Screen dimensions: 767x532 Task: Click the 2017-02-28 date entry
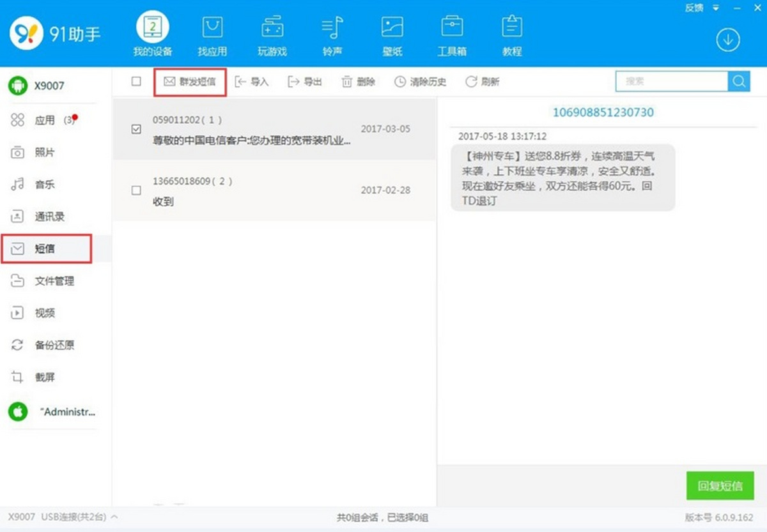click(385, 190)
